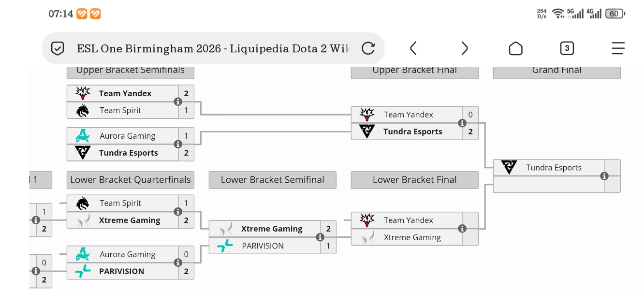Open match info for Team Yandex vs Team Spirit
Screen dimensions: 644x290
(x=178, y=102)
